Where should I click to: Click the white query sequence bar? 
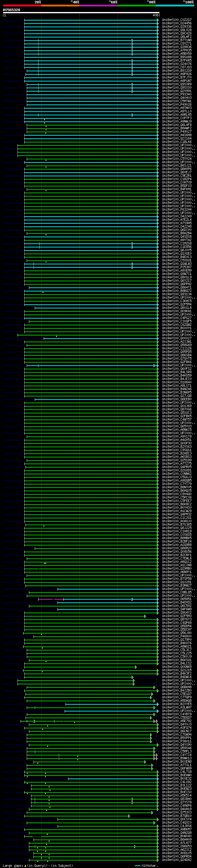81,12
